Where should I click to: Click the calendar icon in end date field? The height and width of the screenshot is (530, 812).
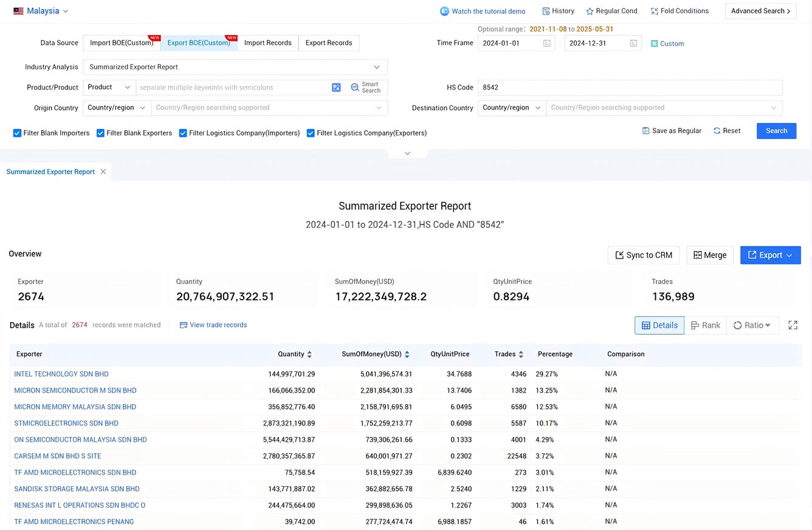pos(633,43)
